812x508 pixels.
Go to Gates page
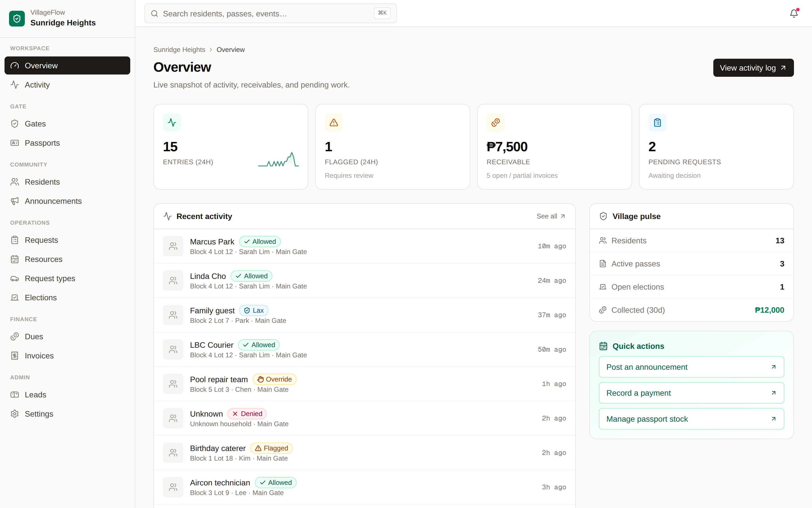point(67,124)
